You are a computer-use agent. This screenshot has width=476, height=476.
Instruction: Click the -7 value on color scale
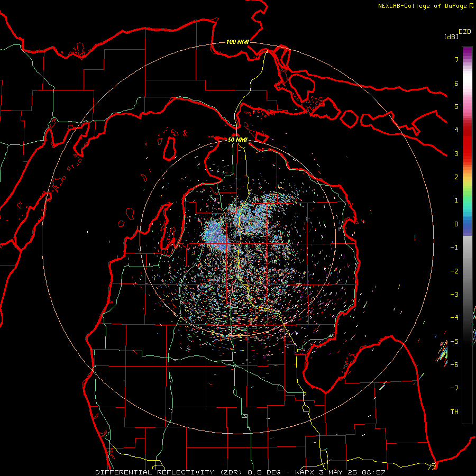[x=454, y=388]
